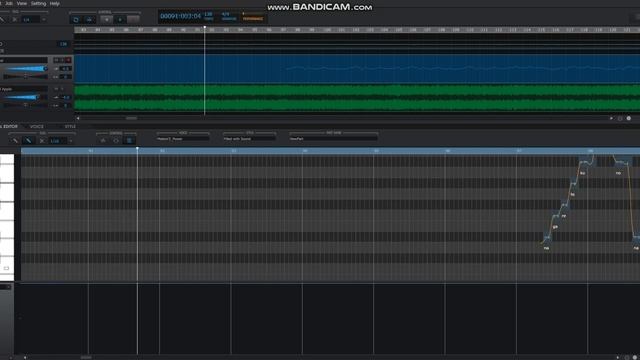Screen dimensions: 640x360
Task: Solo the first (blue) vocal track
Action: point(62,60)
